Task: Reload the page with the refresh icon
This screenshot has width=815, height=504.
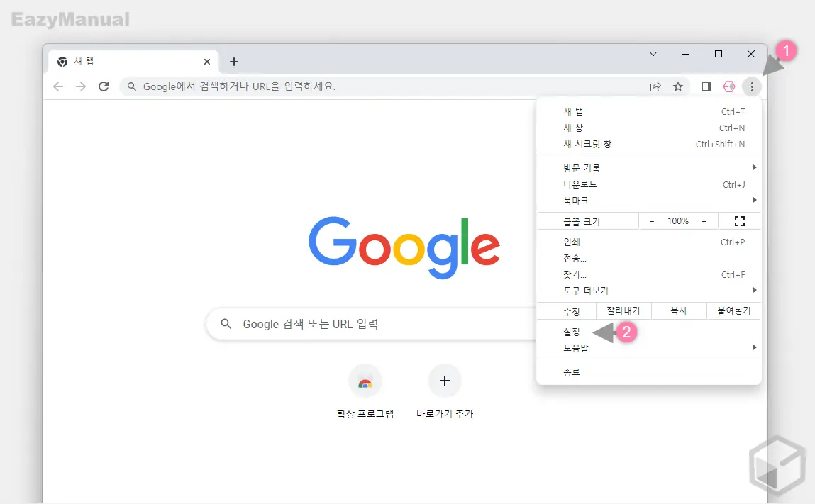Action: 104,86
